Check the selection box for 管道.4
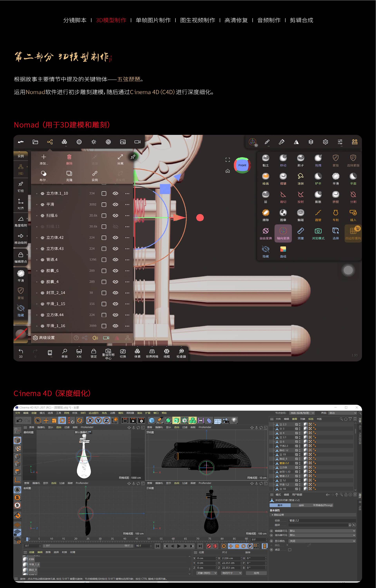This screenshot has width=376, height=588. pos(104,260)
